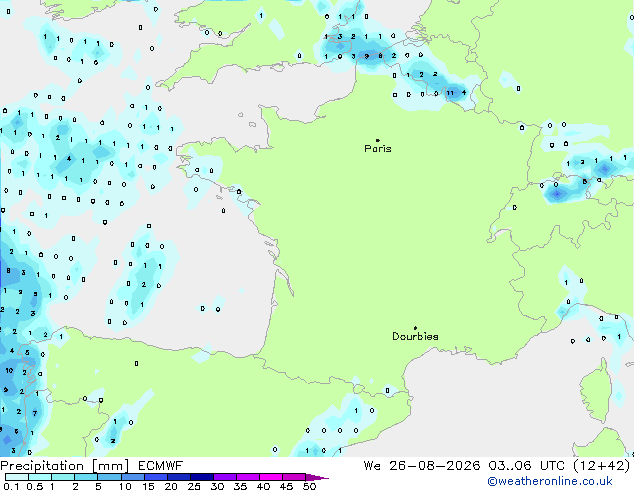
Task: Click the 'We 26-08-2026' date text
Action: pos(422,466)
